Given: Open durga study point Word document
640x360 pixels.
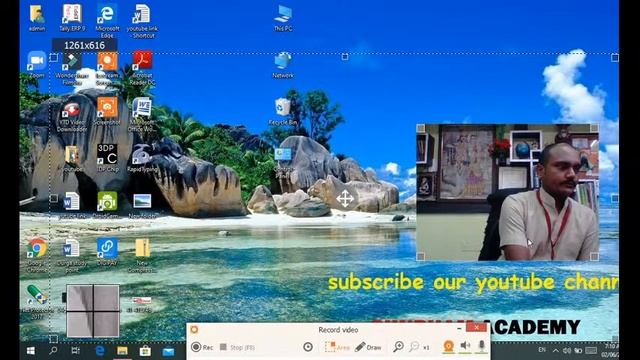Looking at the screenshot, I should point(71,255).
